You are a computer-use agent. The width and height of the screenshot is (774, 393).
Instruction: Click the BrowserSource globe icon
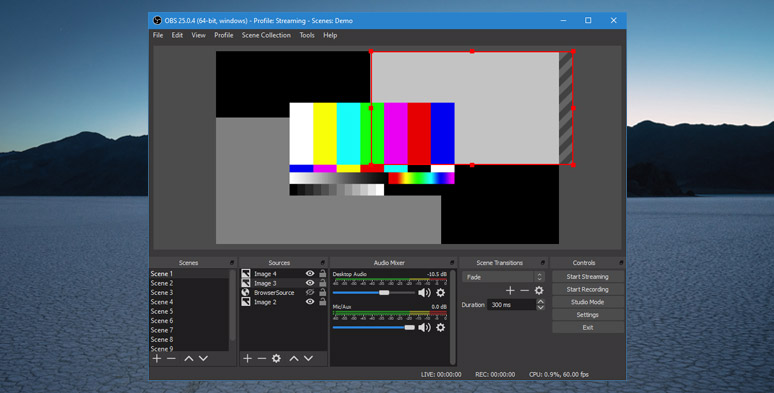[246, 293]
